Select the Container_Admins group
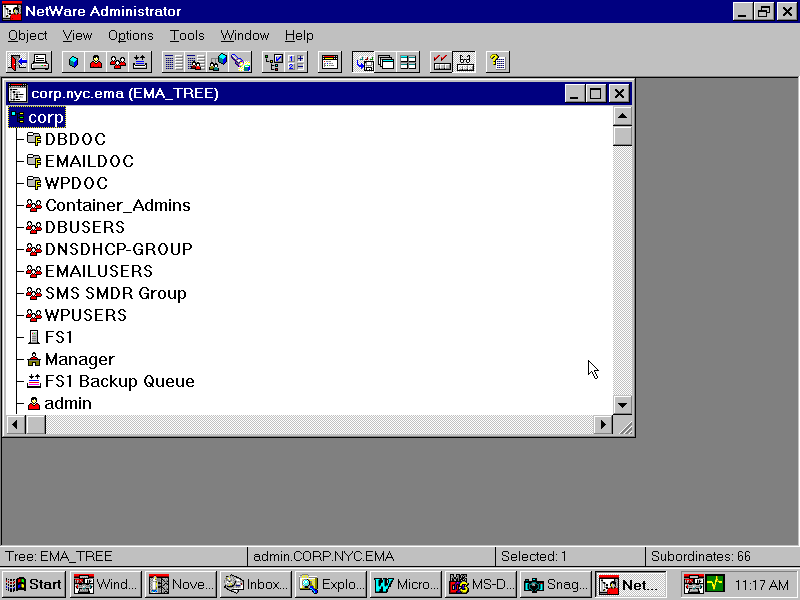800x600 pixels. [x=117, y=205]
